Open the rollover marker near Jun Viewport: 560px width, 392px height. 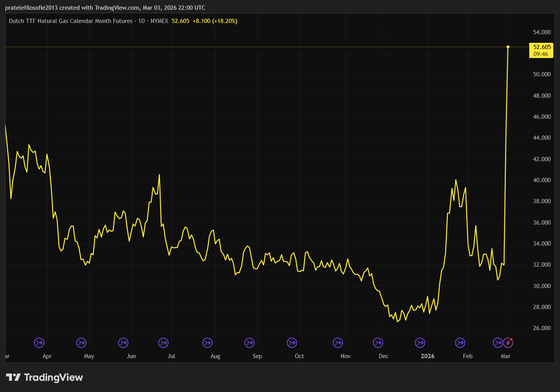pyautogui.click(x=123, y=343)
